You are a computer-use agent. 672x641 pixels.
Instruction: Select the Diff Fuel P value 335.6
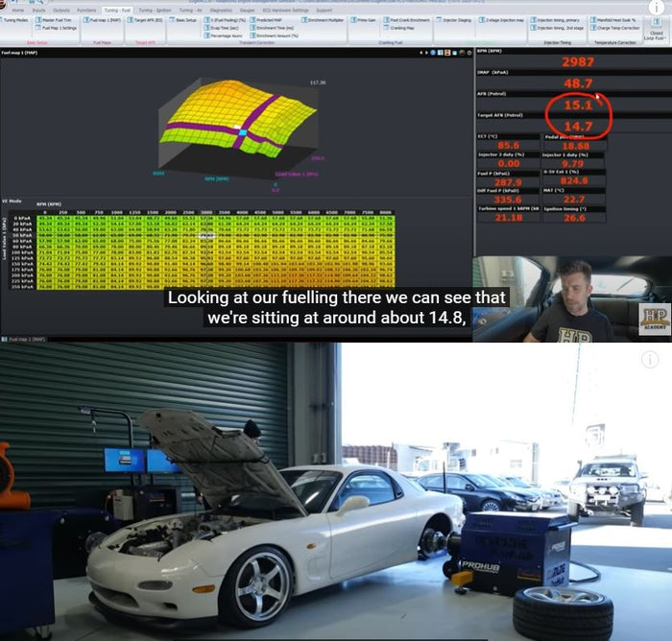508,201
